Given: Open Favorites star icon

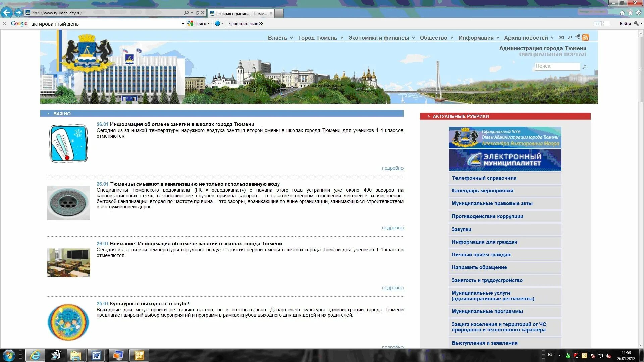Looking at the screenshot, I should (x=630, y=13).
